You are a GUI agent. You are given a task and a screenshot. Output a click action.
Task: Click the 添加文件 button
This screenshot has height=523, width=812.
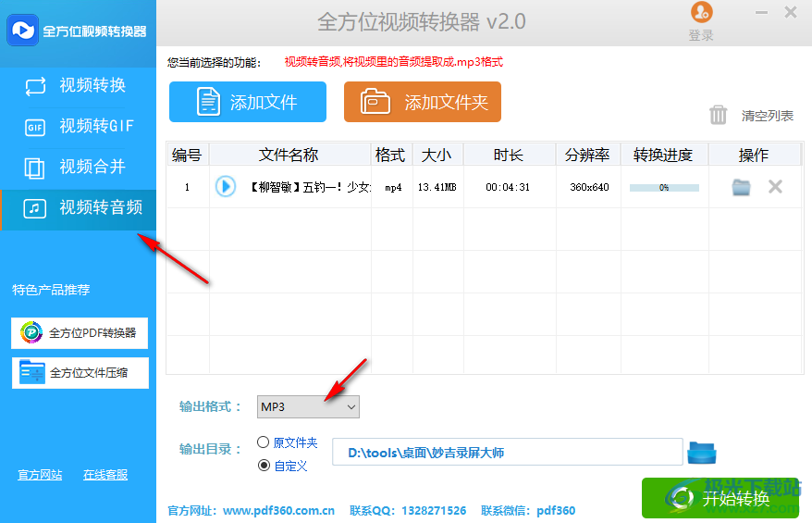pos(248,102)
